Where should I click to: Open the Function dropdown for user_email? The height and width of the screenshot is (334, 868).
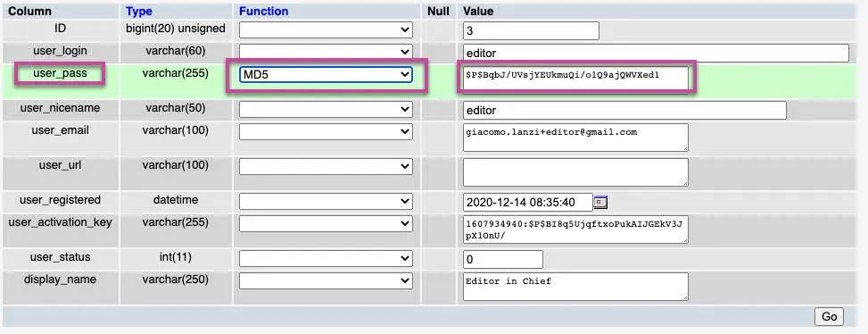[326, 132]
